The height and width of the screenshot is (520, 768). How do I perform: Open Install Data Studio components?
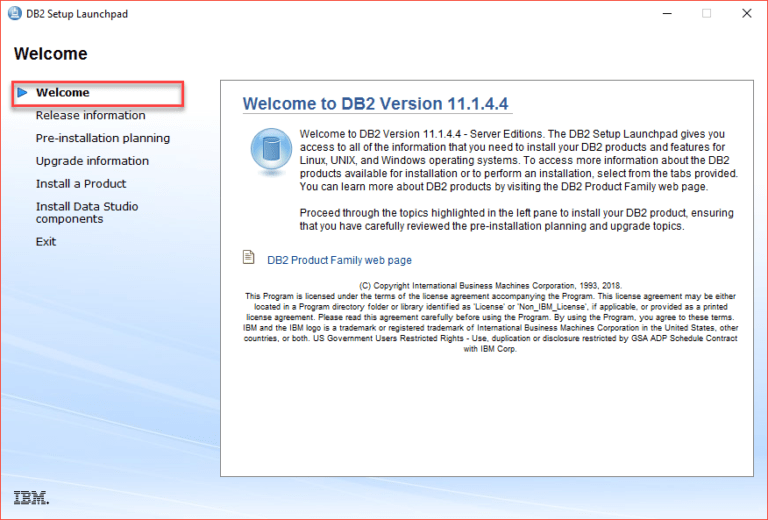click(x=87, y=213)
